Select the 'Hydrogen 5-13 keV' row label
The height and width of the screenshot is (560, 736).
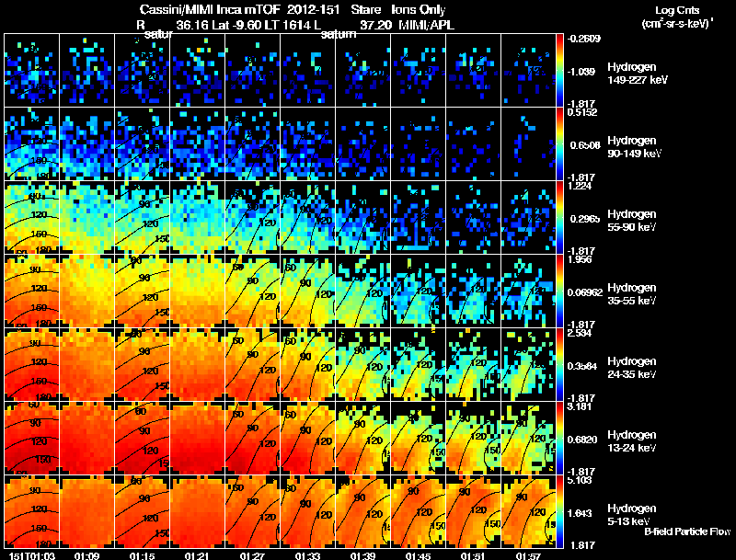pos(632,515)
